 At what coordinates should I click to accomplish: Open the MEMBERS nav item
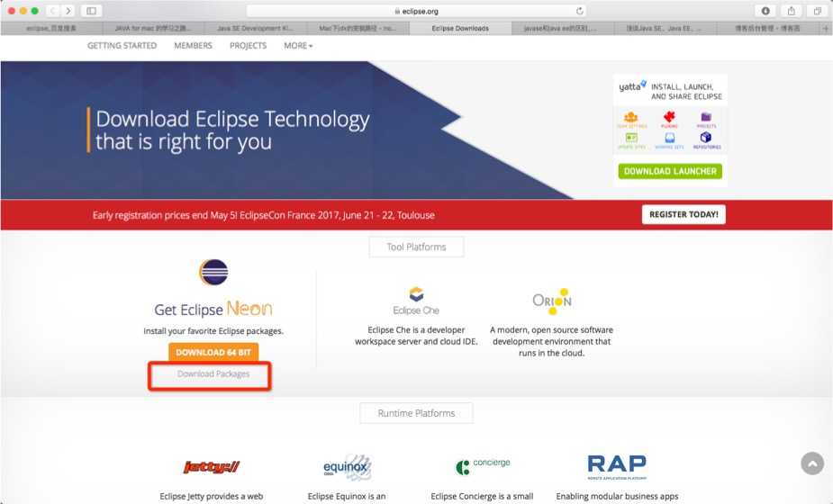tap(193, 46)
